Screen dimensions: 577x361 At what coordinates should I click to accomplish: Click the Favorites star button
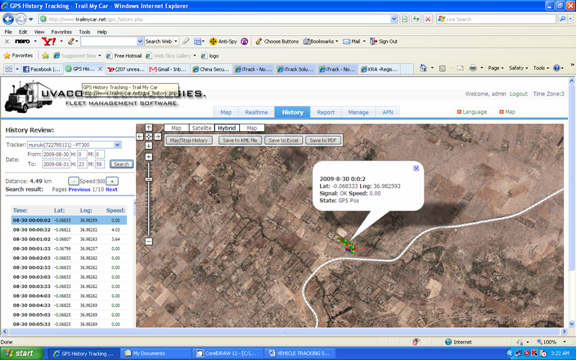[x=18, y=56]
